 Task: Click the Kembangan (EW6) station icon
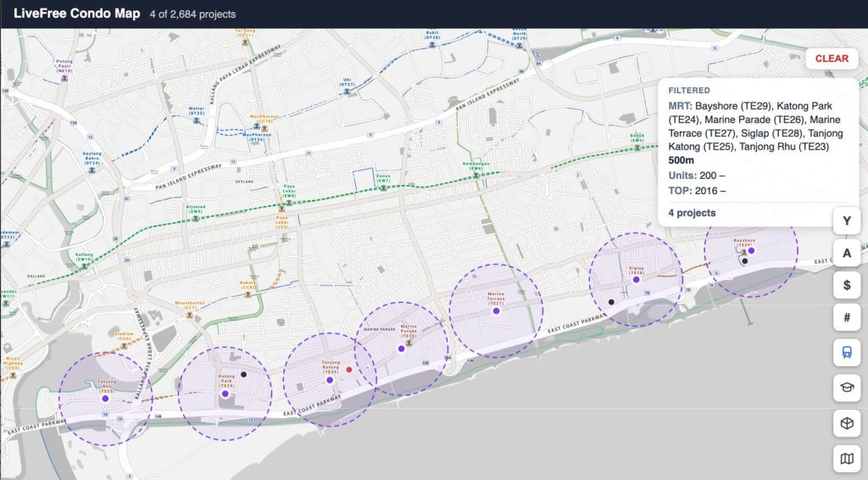pyautogui.click(x=476, y=175)
